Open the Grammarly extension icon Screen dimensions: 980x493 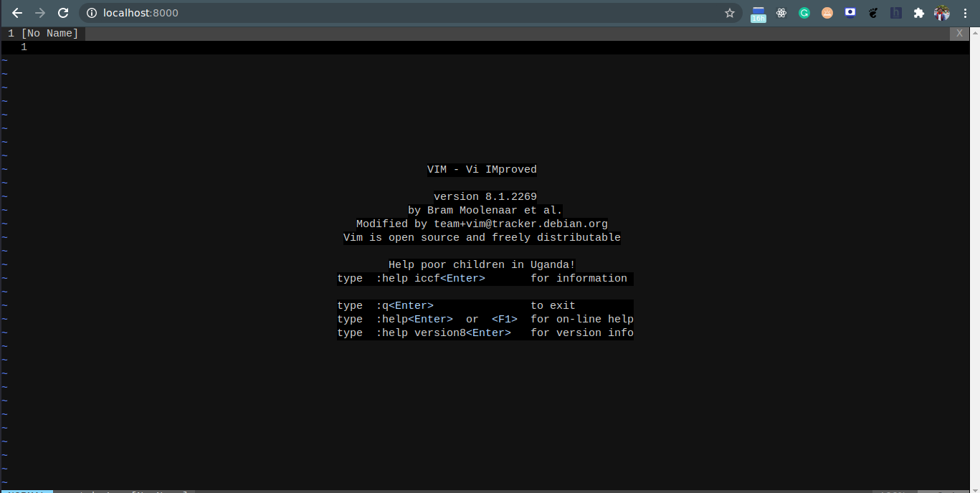804,13
